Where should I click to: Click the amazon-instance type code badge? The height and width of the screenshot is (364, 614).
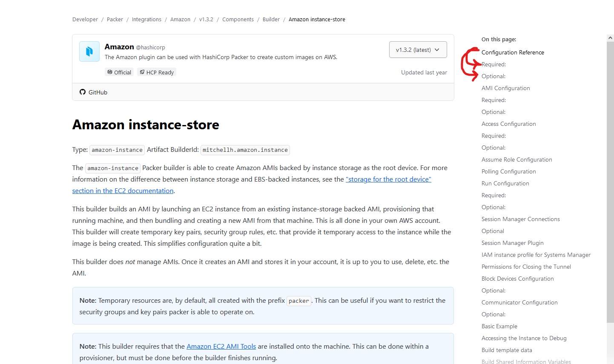[117, 150]
